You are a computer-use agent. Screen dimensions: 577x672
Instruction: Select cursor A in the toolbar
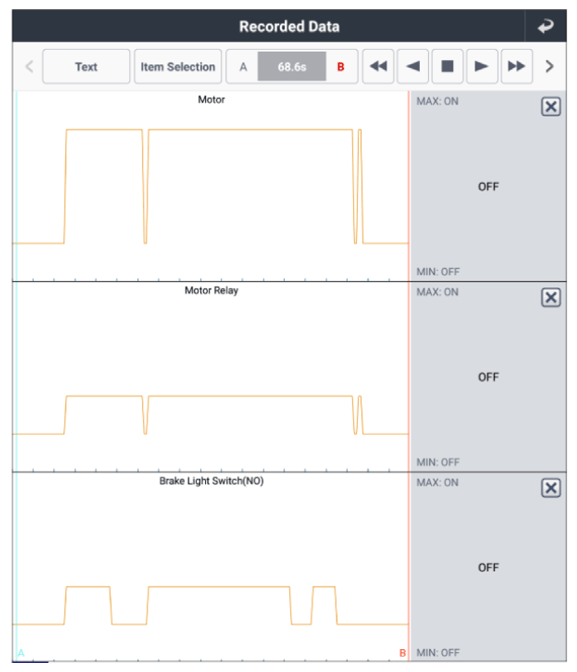[x=243, y=67]
